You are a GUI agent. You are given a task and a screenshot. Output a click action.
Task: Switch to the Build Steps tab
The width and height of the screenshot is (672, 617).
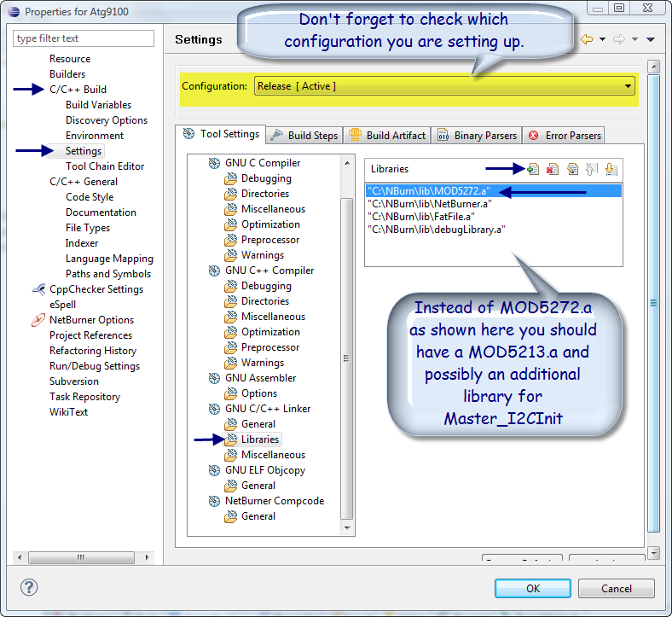[304, 136]
